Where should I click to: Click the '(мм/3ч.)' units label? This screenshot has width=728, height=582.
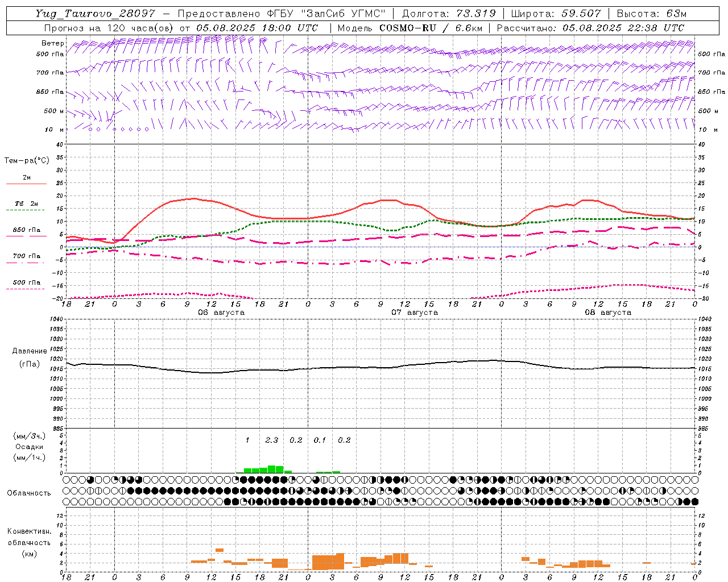tap(30, 436)
